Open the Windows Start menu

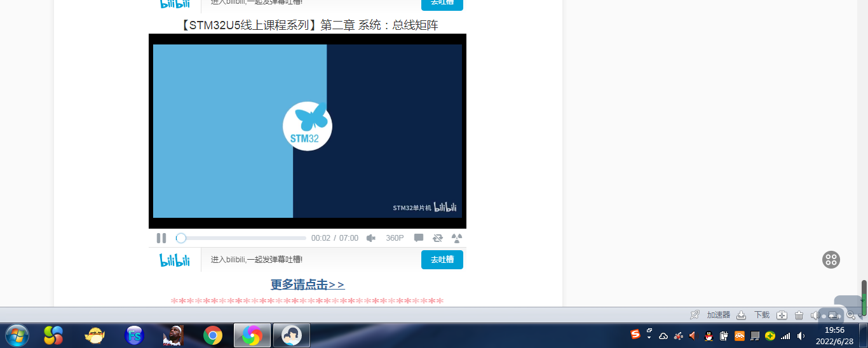click(x=17, y=335)
